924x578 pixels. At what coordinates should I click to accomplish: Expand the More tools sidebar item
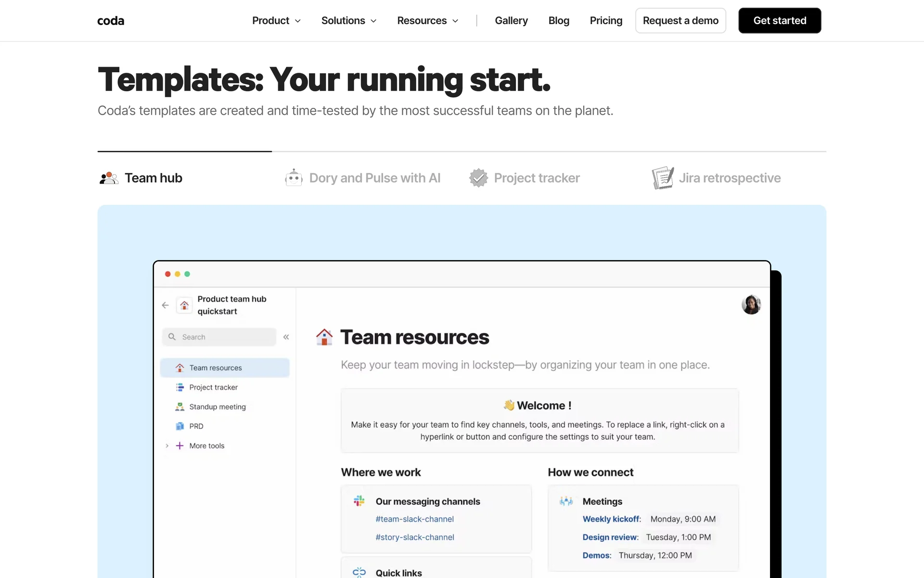pos(167,446)
